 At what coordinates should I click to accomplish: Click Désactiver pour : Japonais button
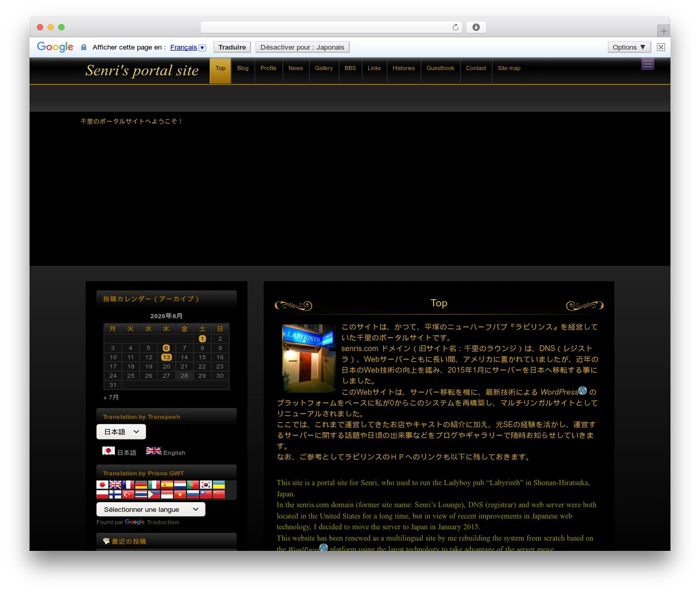302,47
